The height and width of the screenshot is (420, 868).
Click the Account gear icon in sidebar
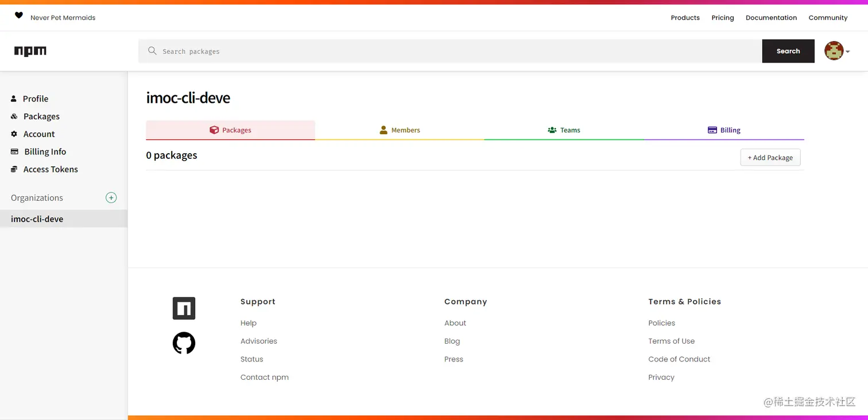pos(14,134)
